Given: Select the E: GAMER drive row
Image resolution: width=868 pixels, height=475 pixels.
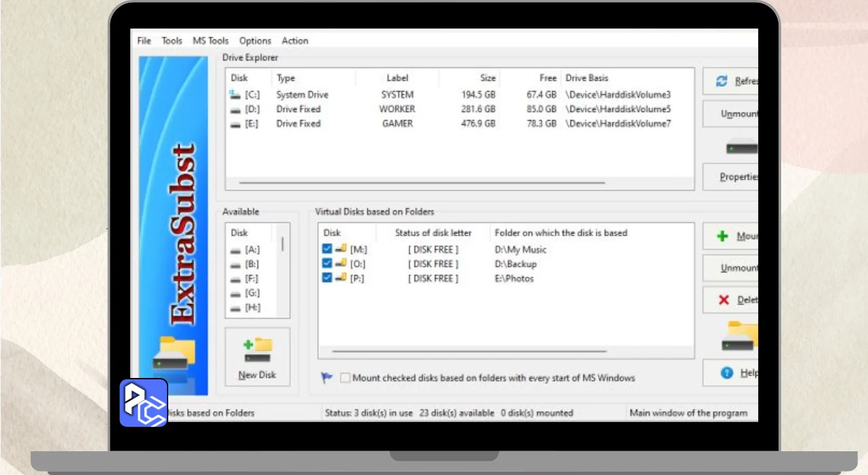Looking at the screenshot, I should (450, 123).
